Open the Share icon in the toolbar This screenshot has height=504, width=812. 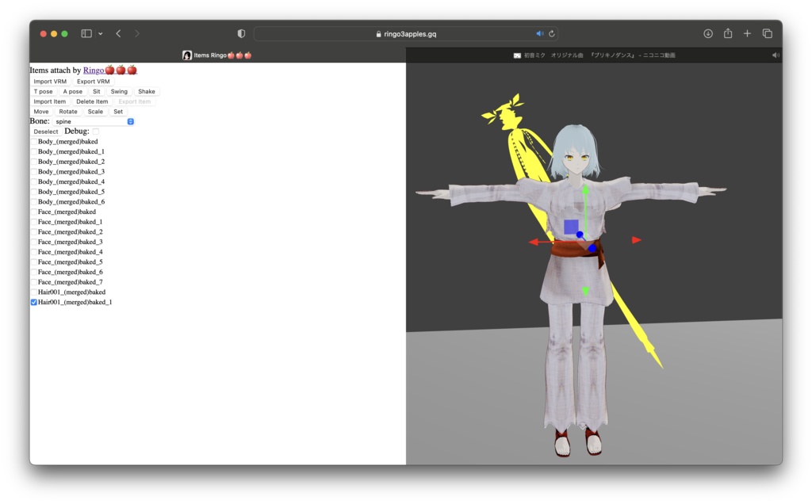coord(728,33)
